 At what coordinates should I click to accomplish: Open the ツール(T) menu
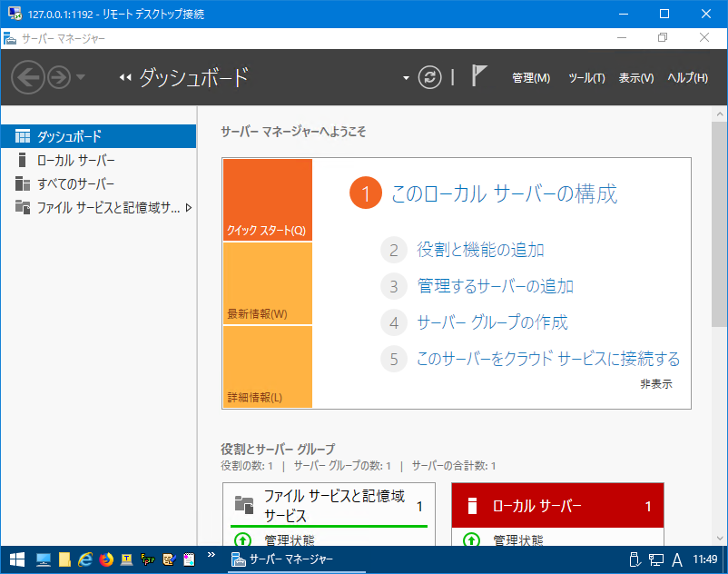587,78
